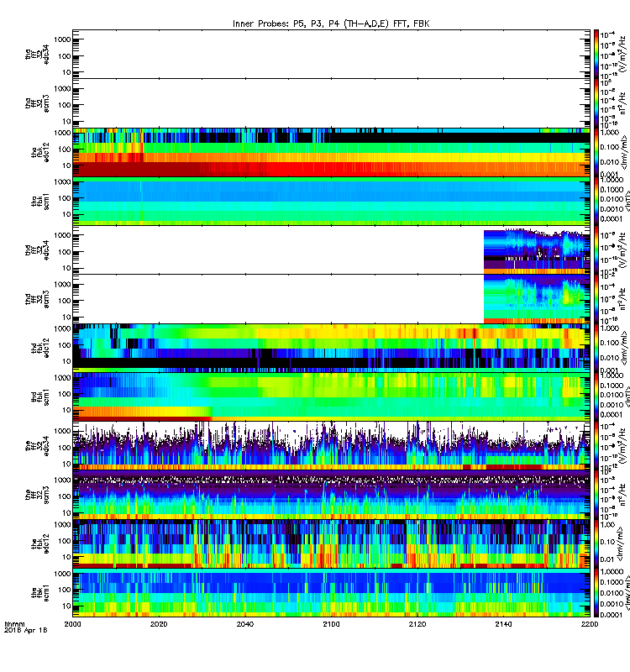
Task: Click the thd fbk edc12 spectrogram panel
Action: pos(331,348)
